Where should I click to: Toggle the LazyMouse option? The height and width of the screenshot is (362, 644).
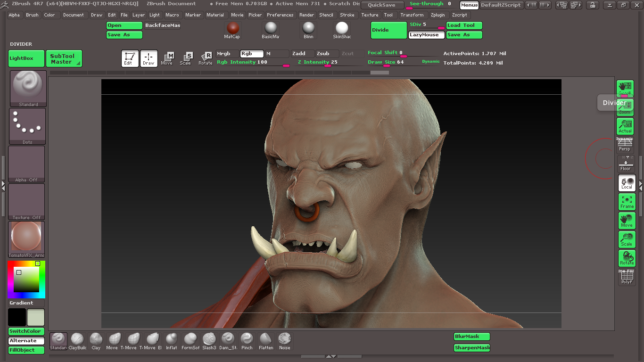(x=426, y=35)
